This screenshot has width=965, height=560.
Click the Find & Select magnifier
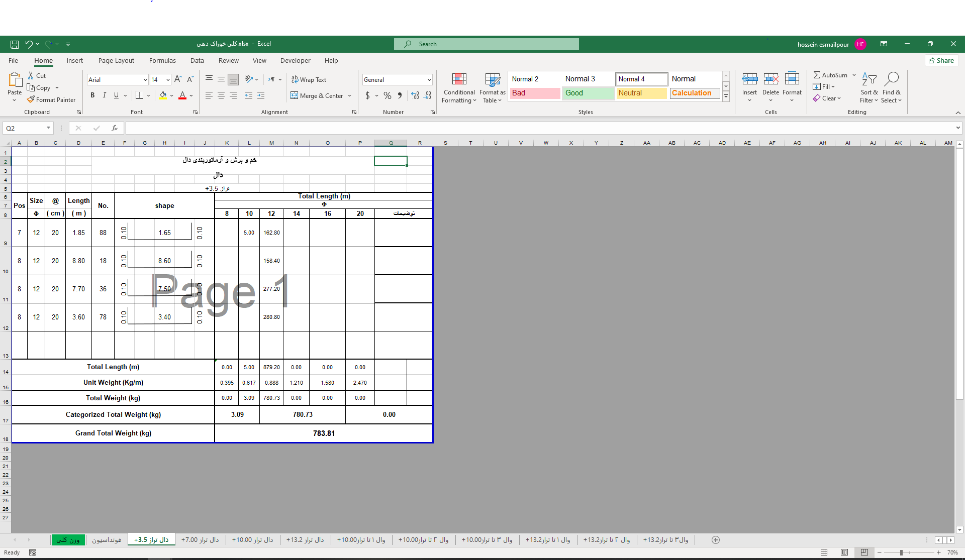[892, 79]
